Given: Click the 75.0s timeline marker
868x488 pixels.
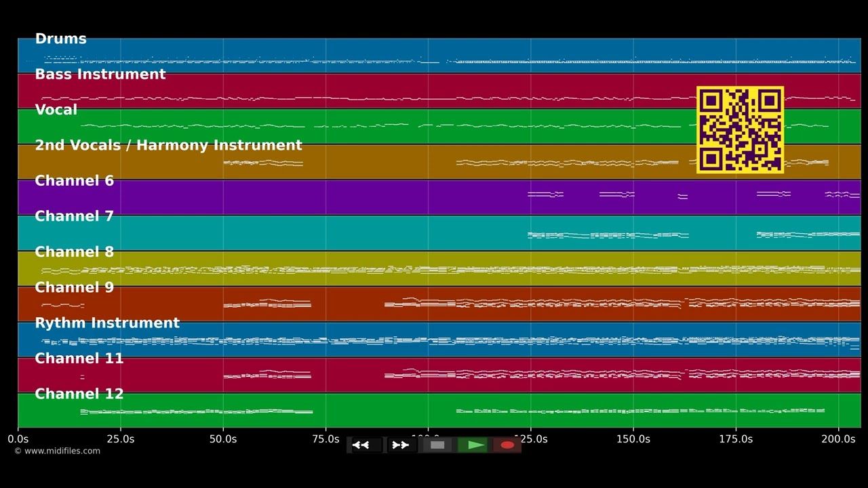Looking at the screenshot, I should pos(325,439).
